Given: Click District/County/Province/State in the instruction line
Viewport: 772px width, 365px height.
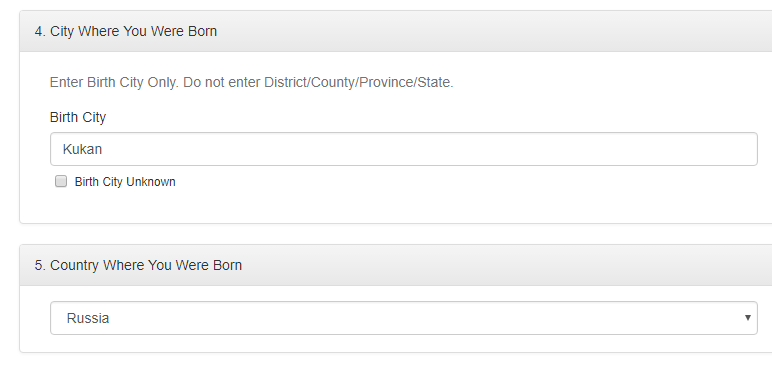Looking at the screenshot, I should (358, 82).
